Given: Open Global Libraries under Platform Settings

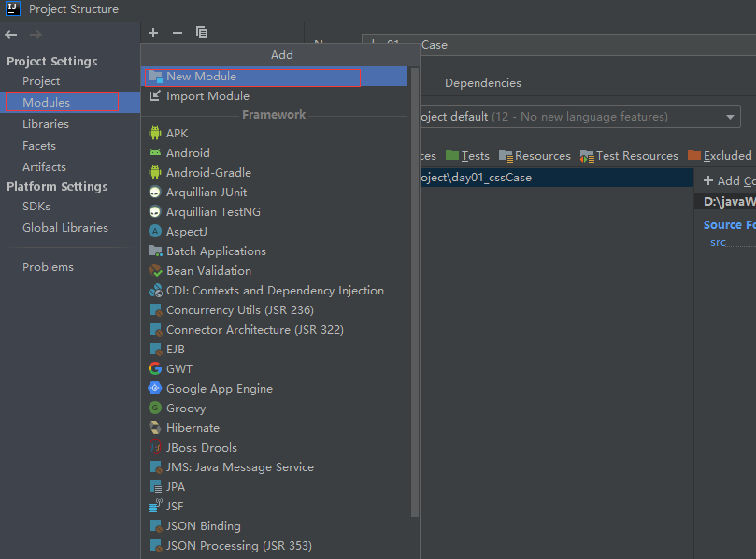Looking at the screenshot, I should coord(65,228).
